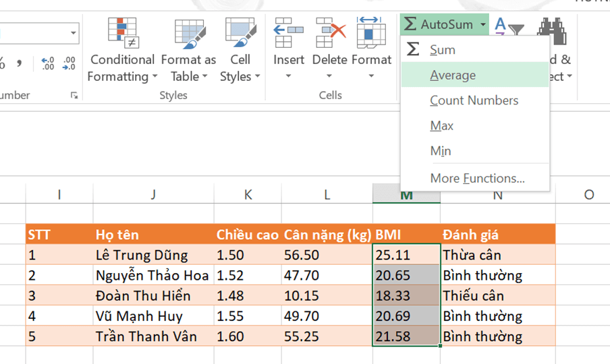Image resolution: width=610 pixels, height=364 pixels.
Task: Open Format as Table gallery
Action: 189,51
